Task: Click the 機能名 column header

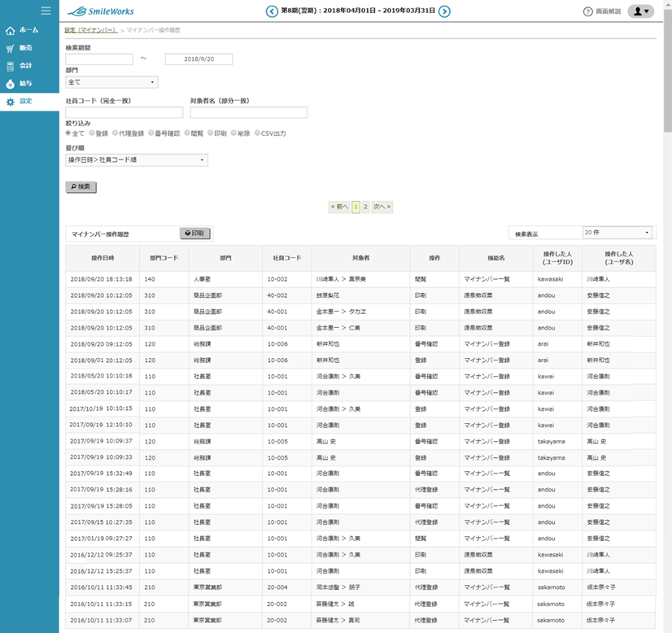Action: [495, 258]
